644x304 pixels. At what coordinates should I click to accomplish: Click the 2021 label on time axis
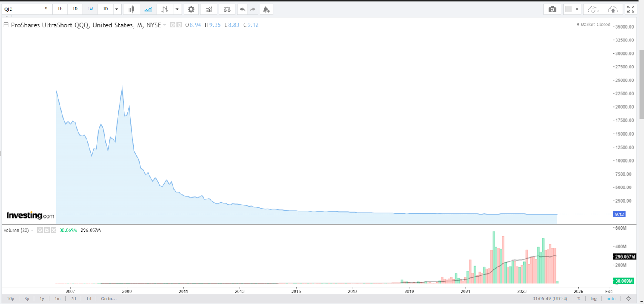pos(465,291)
